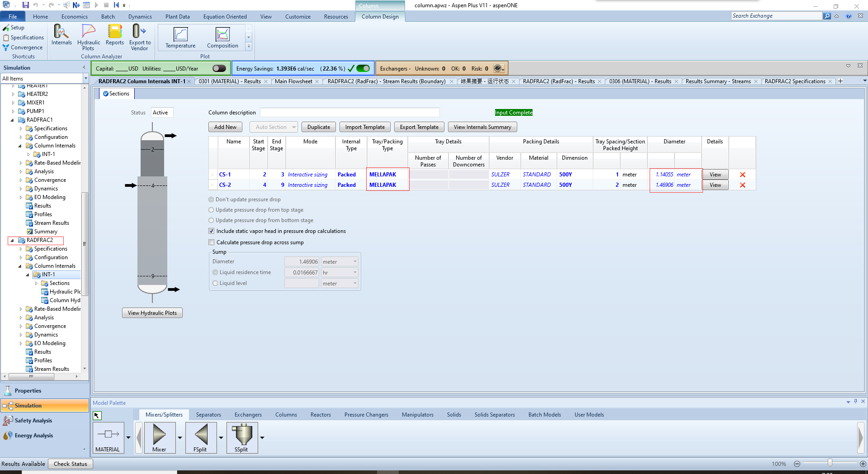Adjust the zoom level slider

point(830,463)
